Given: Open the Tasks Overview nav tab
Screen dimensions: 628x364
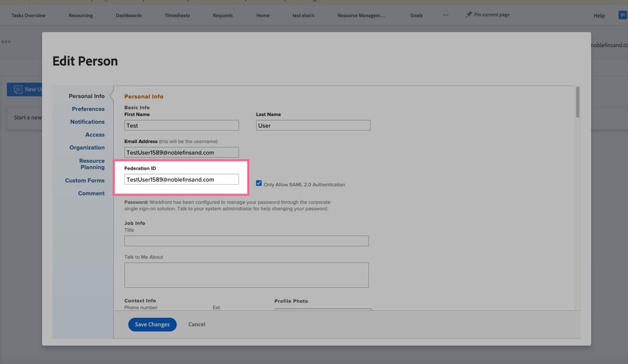Looking at the screenshot, I should pyautogui.click(x=28, y=15).
